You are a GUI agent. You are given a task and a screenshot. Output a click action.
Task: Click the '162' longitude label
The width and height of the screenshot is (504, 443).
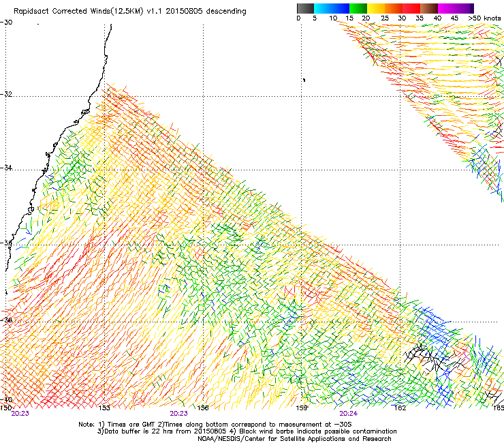pyautogui.click(x=400, y=408)
